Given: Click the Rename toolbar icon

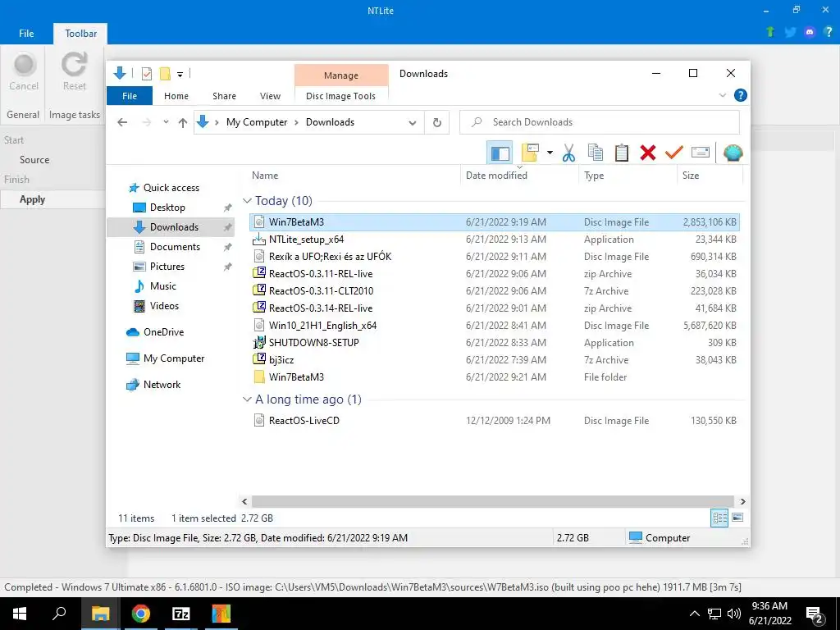Looking at the screenshot, I should 701,153.
